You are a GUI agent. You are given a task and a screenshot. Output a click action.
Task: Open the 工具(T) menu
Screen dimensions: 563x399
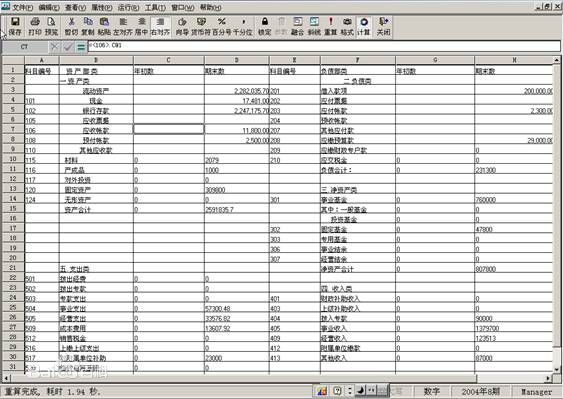(x=155, y=7)
